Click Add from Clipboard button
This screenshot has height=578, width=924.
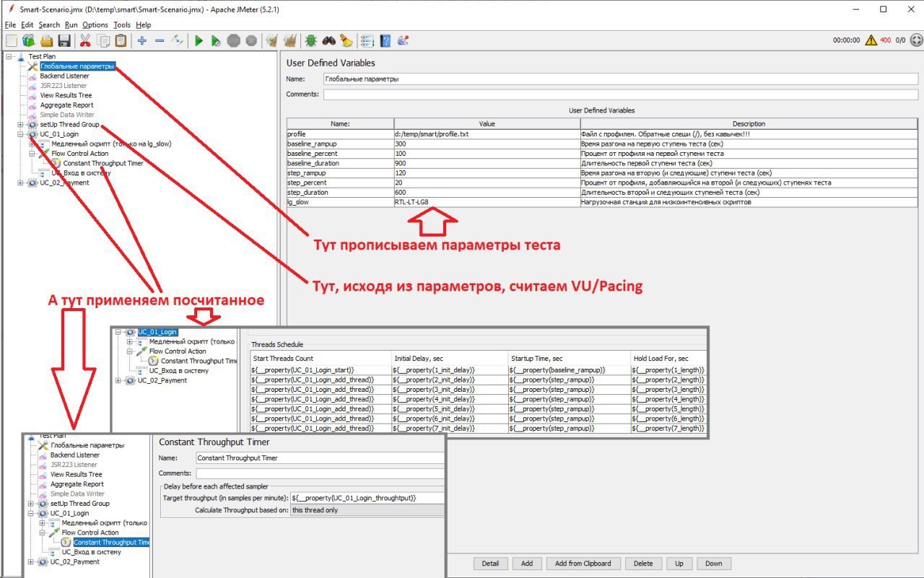(583, 564)
